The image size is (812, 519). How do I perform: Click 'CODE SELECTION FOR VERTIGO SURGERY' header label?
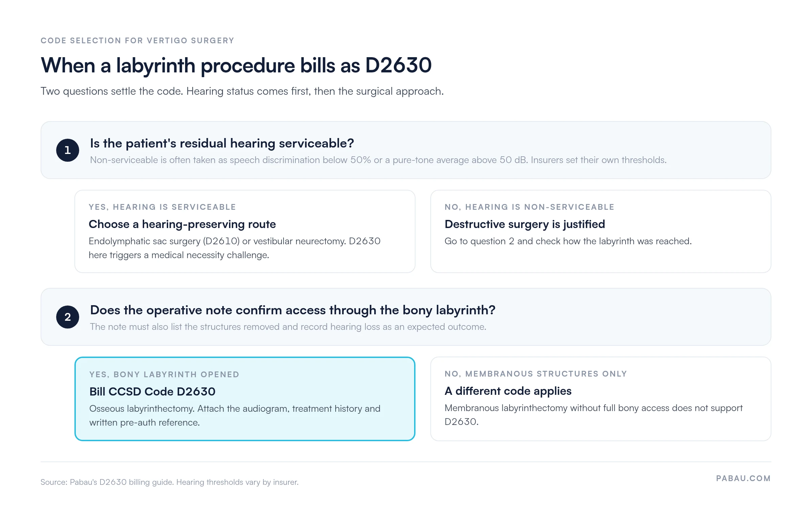pos(137,41)
